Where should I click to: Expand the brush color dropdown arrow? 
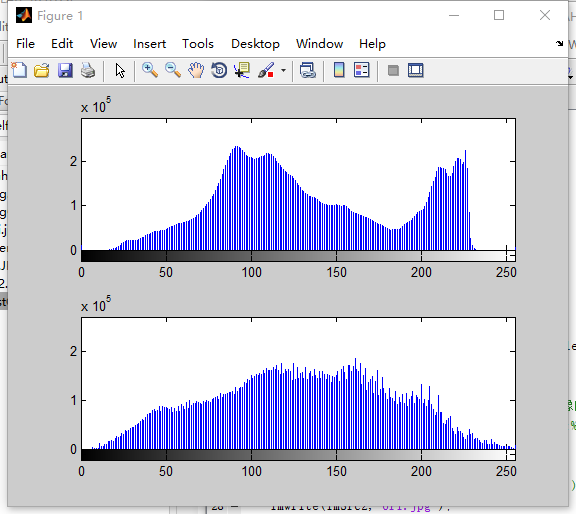[283, 70]
